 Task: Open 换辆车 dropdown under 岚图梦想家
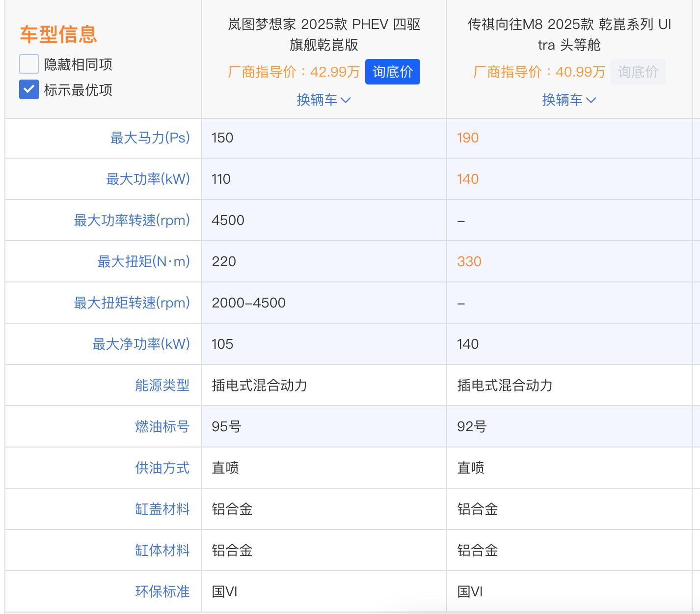coord(324,100)
